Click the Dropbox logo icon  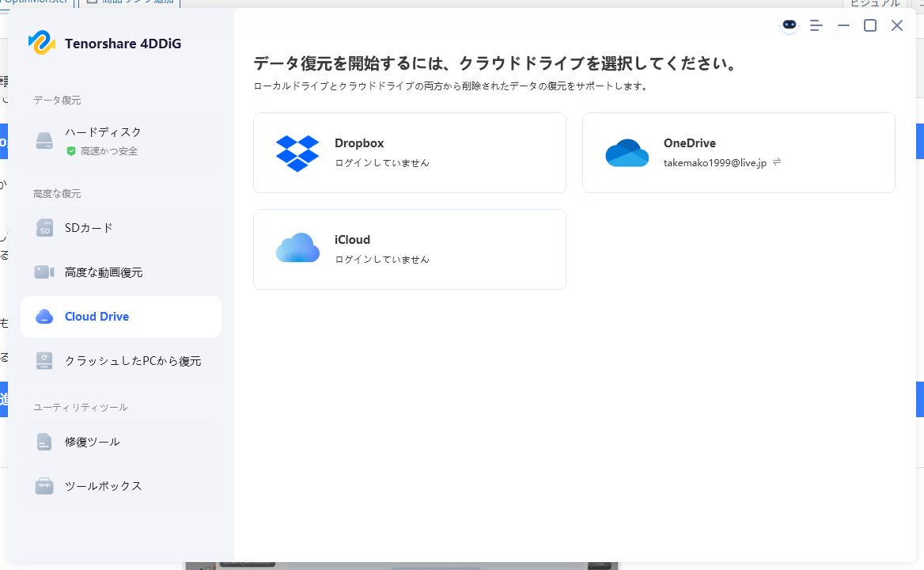[297, 153]
